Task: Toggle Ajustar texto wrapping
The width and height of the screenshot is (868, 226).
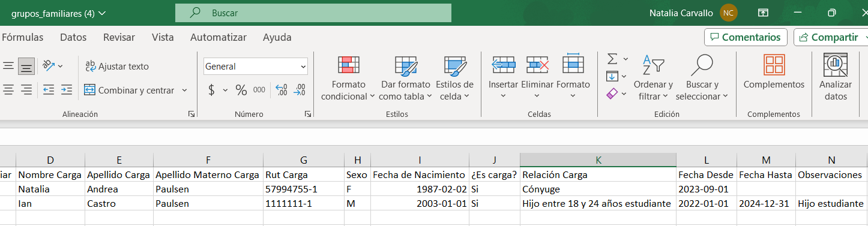Action: 117,66
